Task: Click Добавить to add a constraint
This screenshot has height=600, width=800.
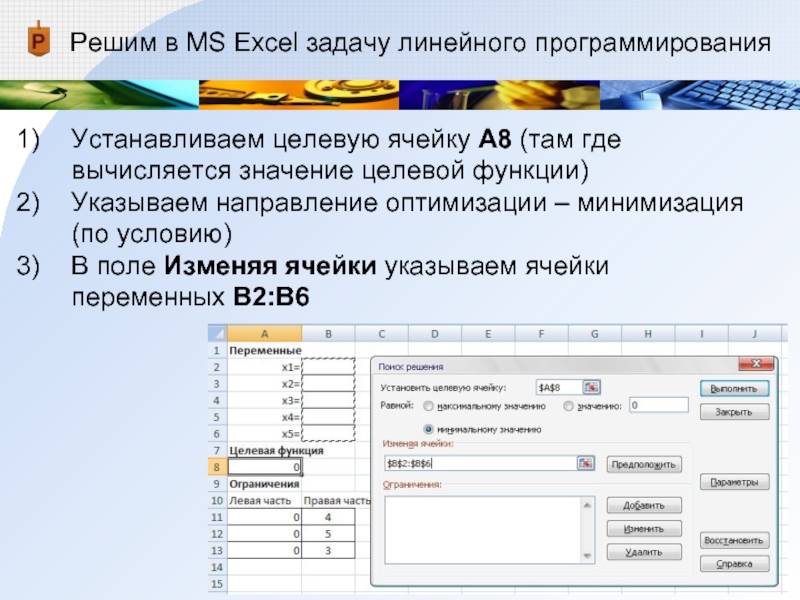Action: click(644, 506)
